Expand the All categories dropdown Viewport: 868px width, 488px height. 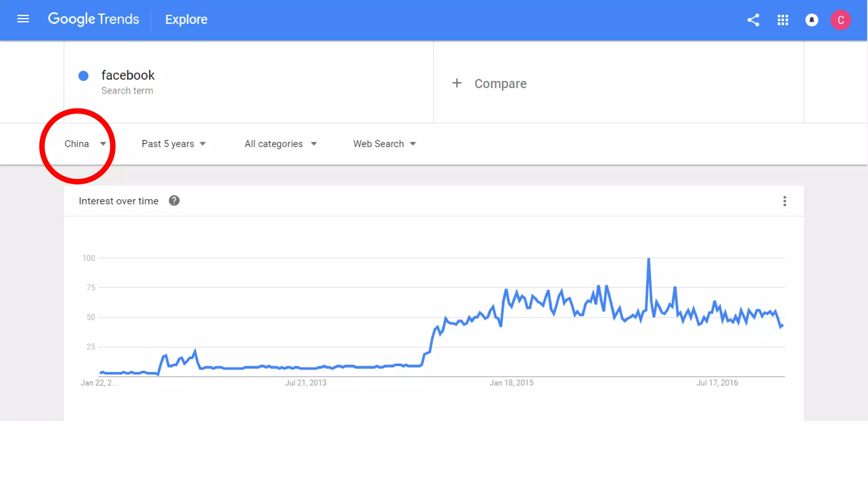pos(280,144)
